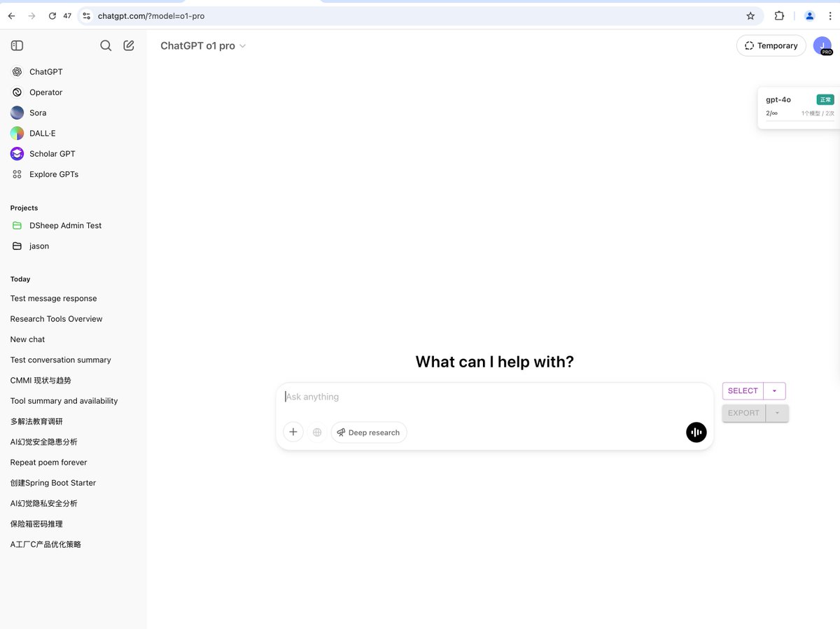Click the Scholar GPT icon
Image resolution: width=840 pixels, height=629 pixels.
click(x=17, y=154)
